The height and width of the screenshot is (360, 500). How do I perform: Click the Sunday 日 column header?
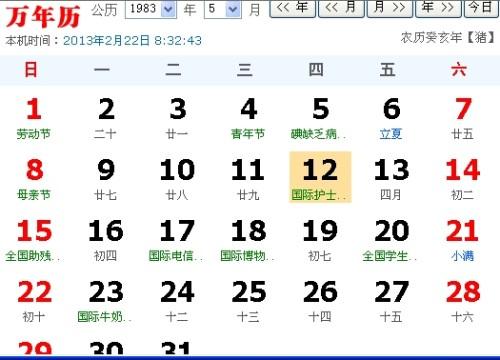[x=31, y=70]
